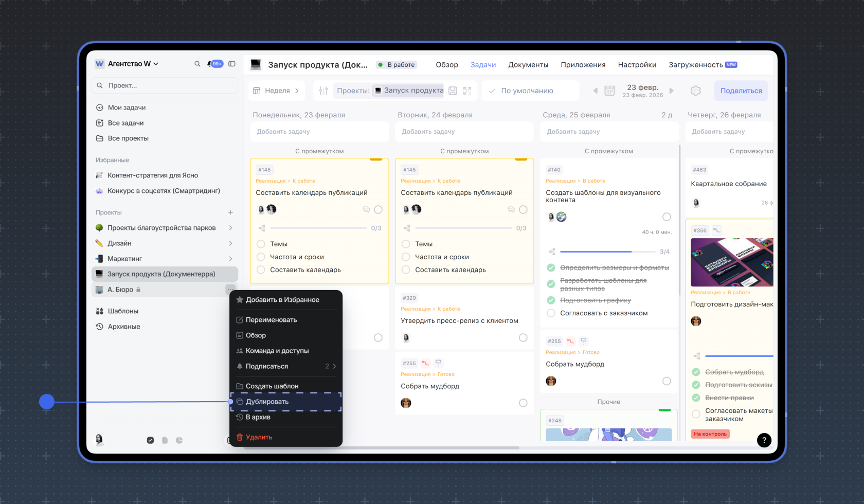Click the 'Поделиться' button
864x504 pixels.
(x=741, y=91)
